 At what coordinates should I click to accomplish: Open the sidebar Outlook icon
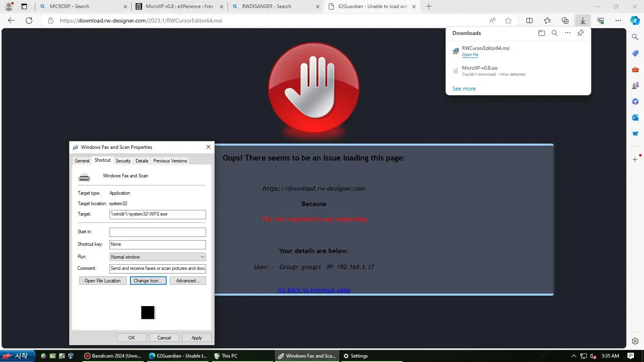coord(635,117)
